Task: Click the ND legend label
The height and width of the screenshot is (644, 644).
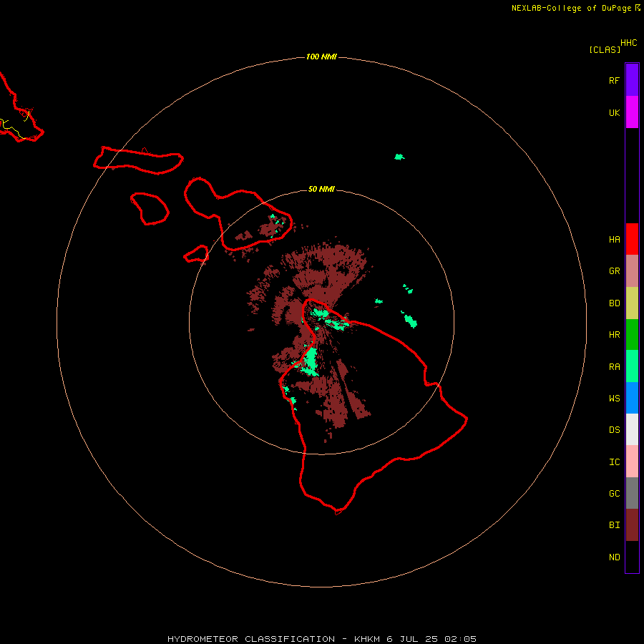Action: (614, 557)
